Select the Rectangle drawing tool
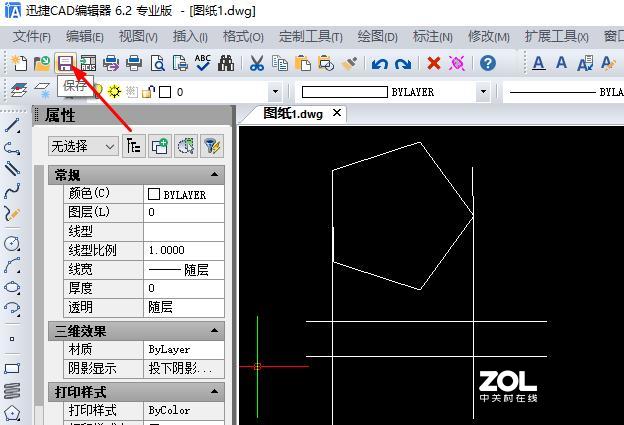624x425 pixels. click(x=12, y=368)
